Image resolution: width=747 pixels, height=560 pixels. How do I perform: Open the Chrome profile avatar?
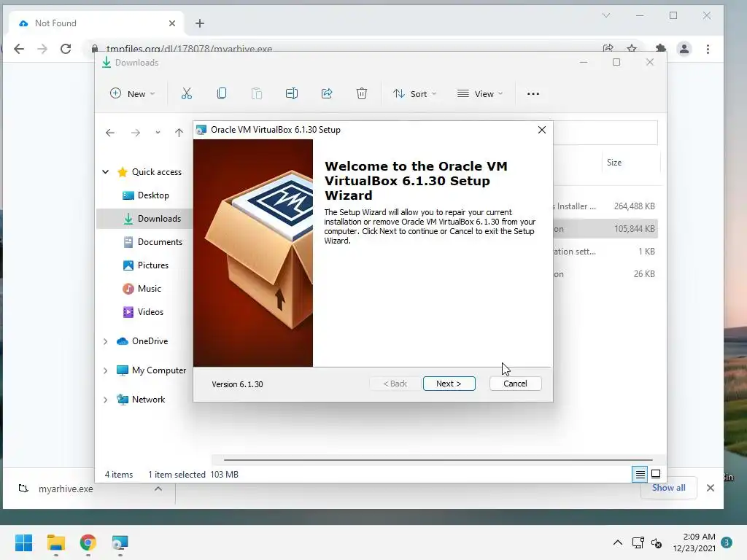(684, 49)
